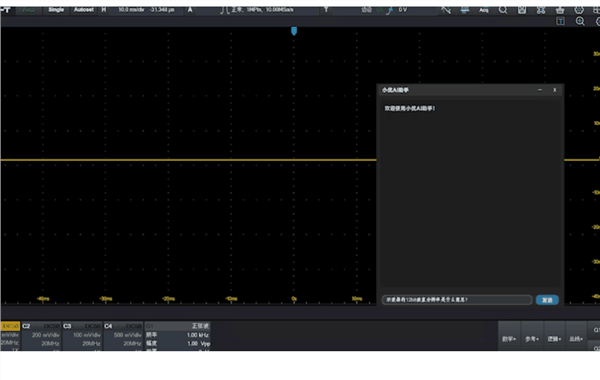Screen dimensions: 600x380
Task: Click the Single acquisition button
Action: coord(56,10)
